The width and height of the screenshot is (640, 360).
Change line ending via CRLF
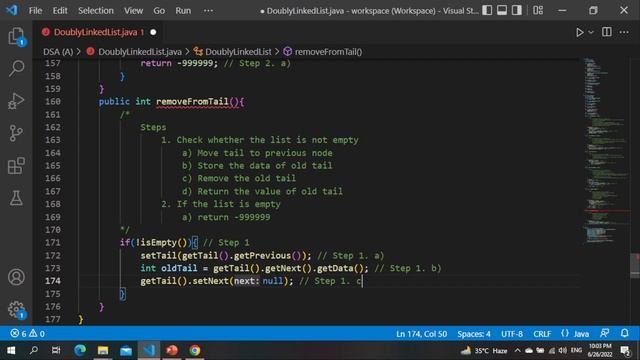click(x=542, y=334)
